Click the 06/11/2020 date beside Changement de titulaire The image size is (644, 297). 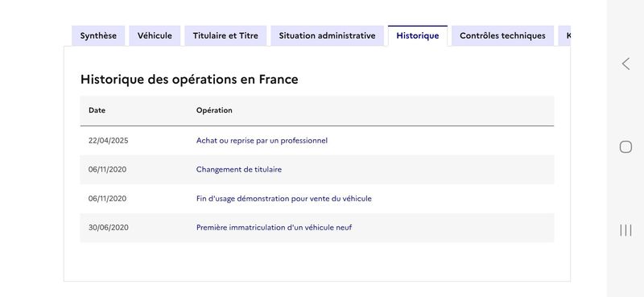[107, 169]
